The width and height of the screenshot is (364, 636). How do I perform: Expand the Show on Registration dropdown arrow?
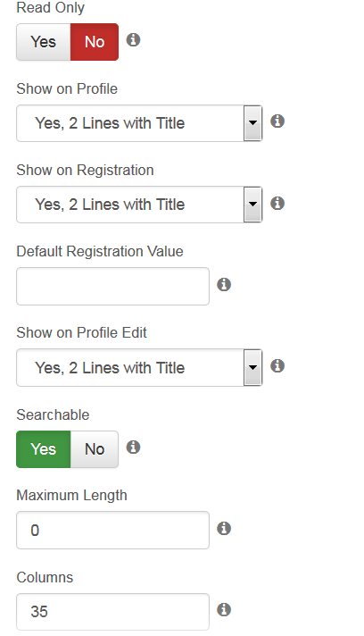coord(253,205)
